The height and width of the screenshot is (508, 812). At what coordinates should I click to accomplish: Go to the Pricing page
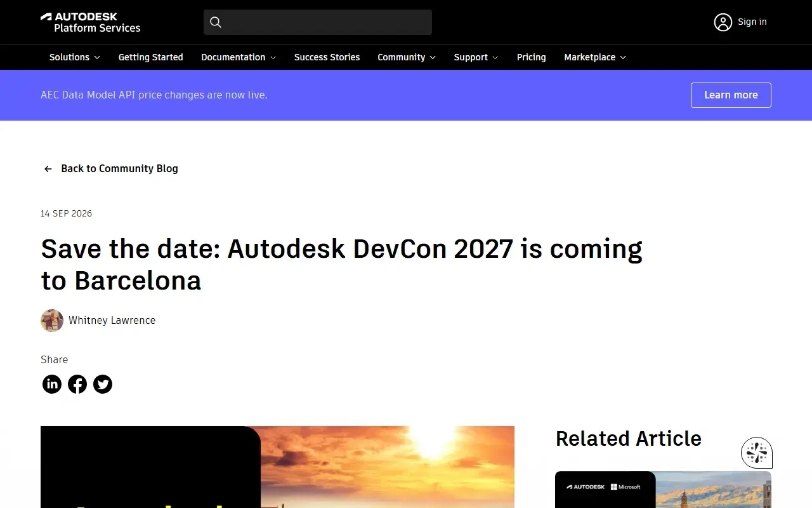pyautogui.click(x=531, y=57)
